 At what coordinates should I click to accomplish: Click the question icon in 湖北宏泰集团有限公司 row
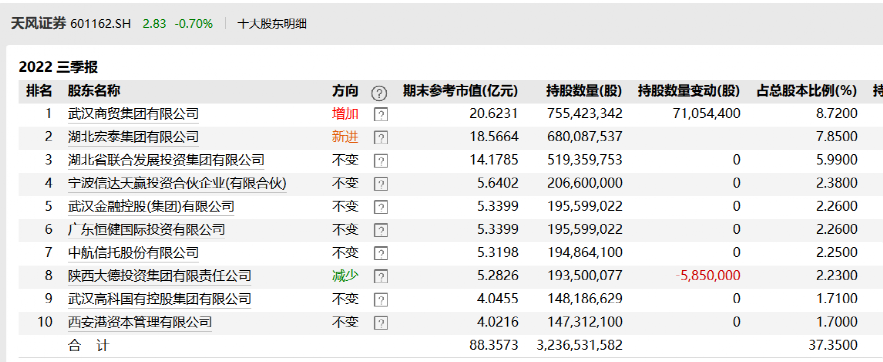coord(381,138)
